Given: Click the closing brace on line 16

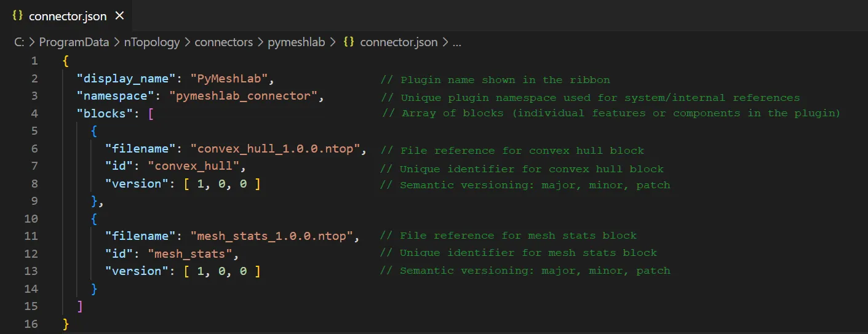Looking at the screenshot, I should coord(65,324).
